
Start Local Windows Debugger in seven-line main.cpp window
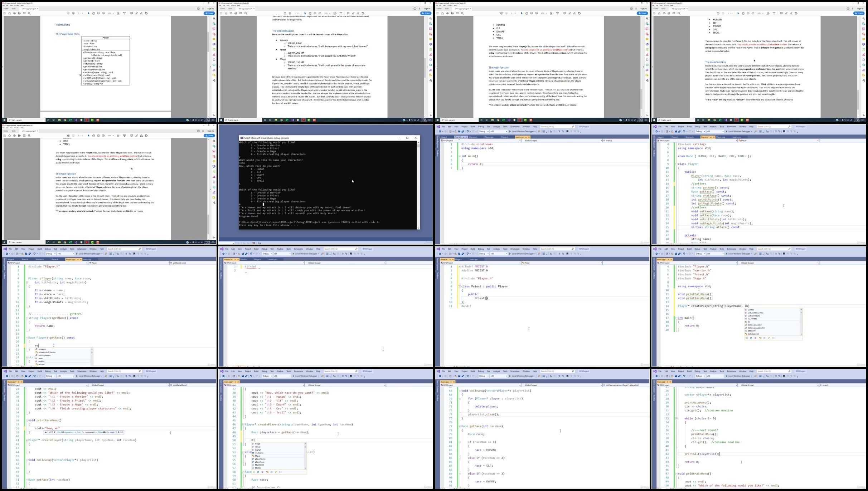pos(522,131)
